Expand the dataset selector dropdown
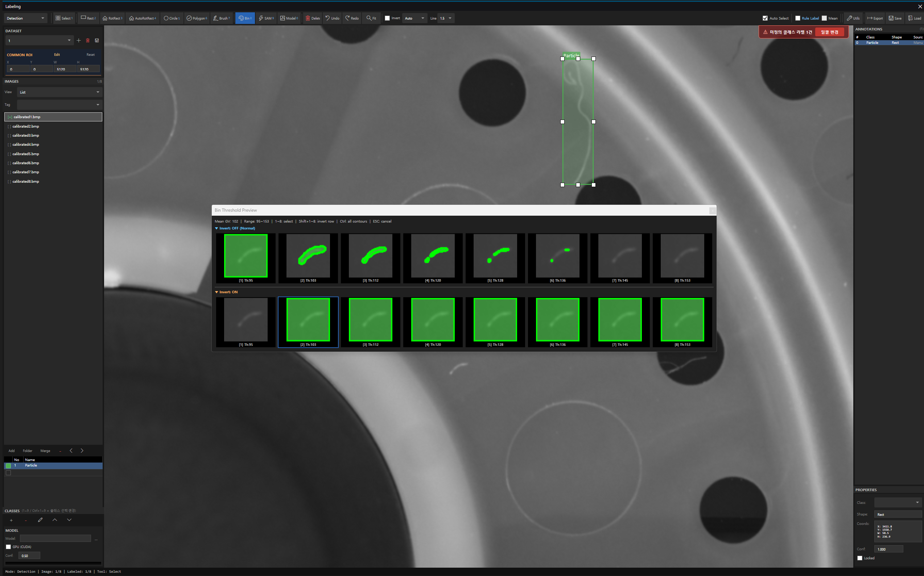The height and width of the screenshot is (576, 924). click(x=39, y=40)
